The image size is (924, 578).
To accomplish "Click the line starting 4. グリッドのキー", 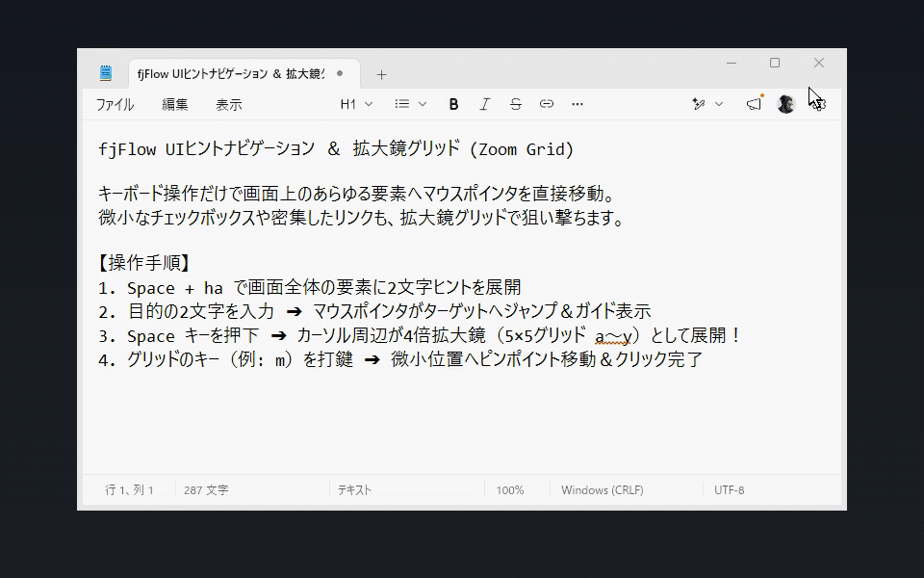I will point(400,359).
